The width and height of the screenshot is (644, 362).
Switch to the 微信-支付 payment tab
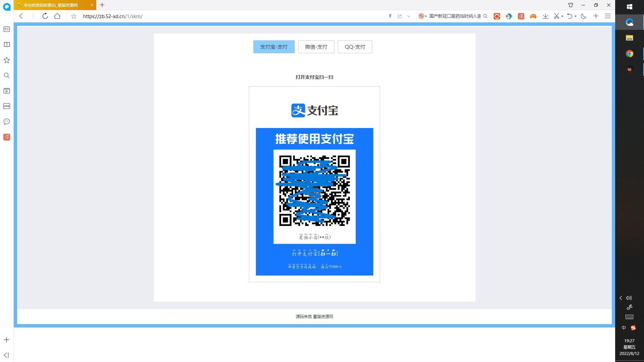click(x=316, y=47)
